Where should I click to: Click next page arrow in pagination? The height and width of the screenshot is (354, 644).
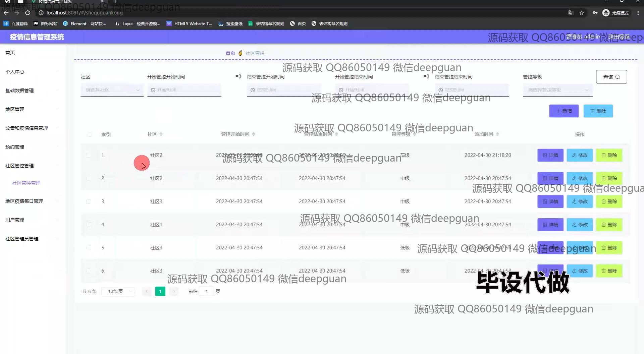click(174, 291)
